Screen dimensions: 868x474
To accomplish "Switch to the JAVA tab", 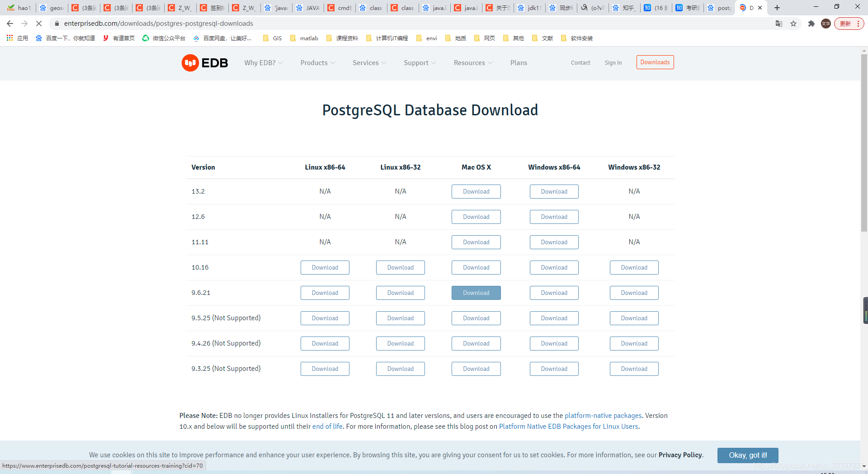I will (308, 8).
